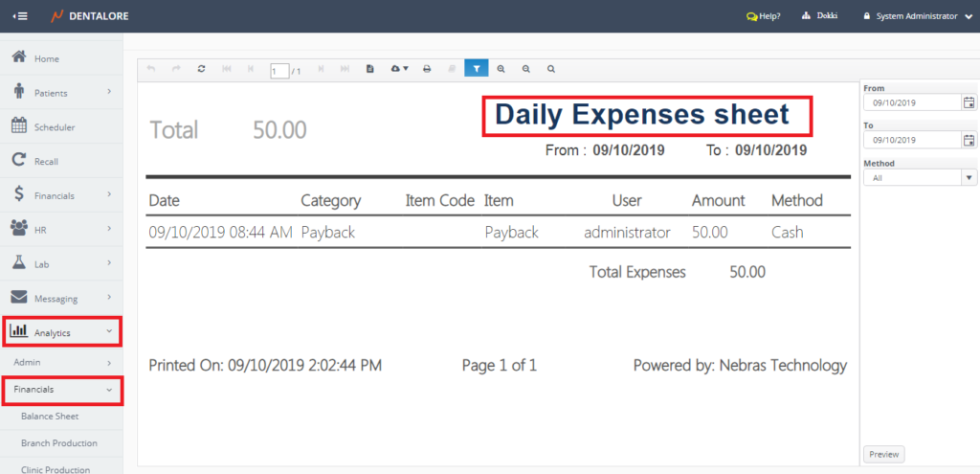980x474 pixels.
Task: Click the zoom out magnifier icon
Action: pos(525,69)
